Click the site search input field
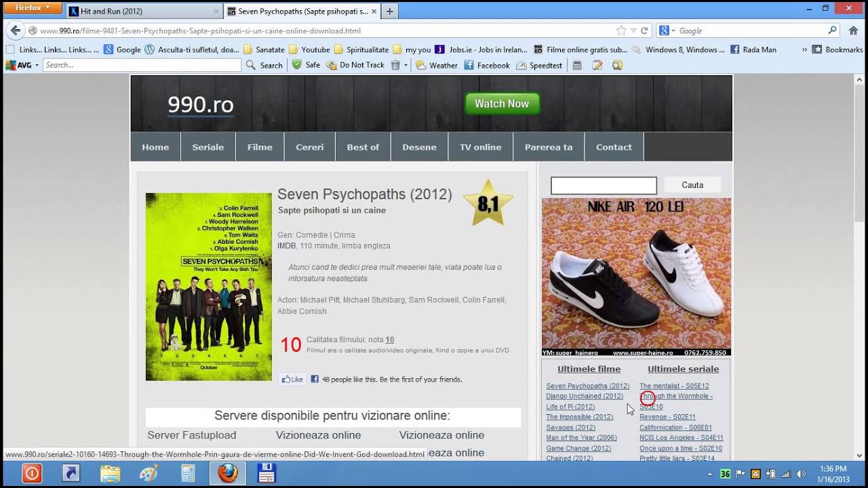 (604, 185)
